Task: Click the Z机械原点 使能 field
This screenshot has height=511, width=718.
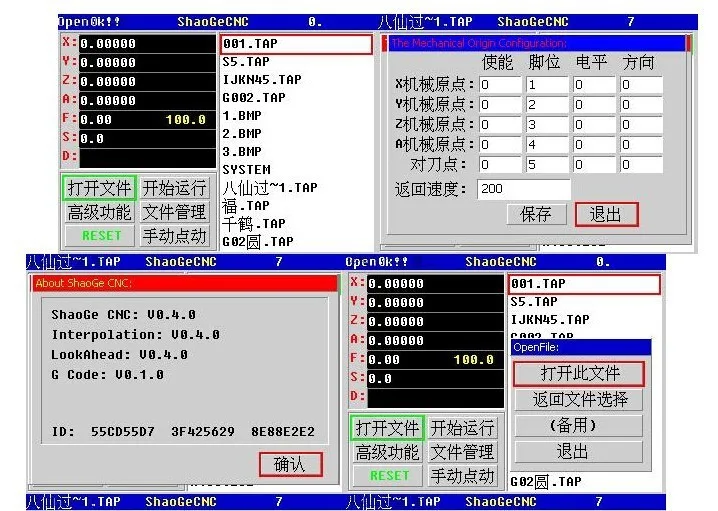Action: 500,125
